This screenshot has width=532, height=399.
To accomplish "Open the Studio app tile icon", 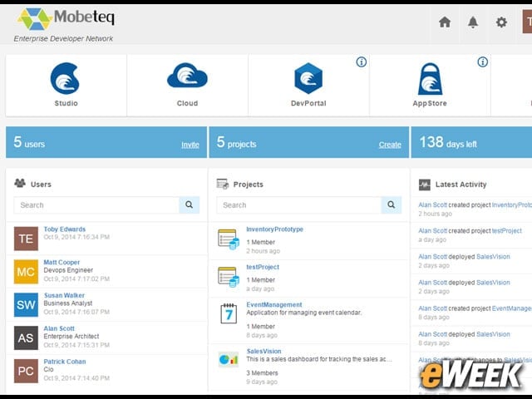I will (65, 78).
